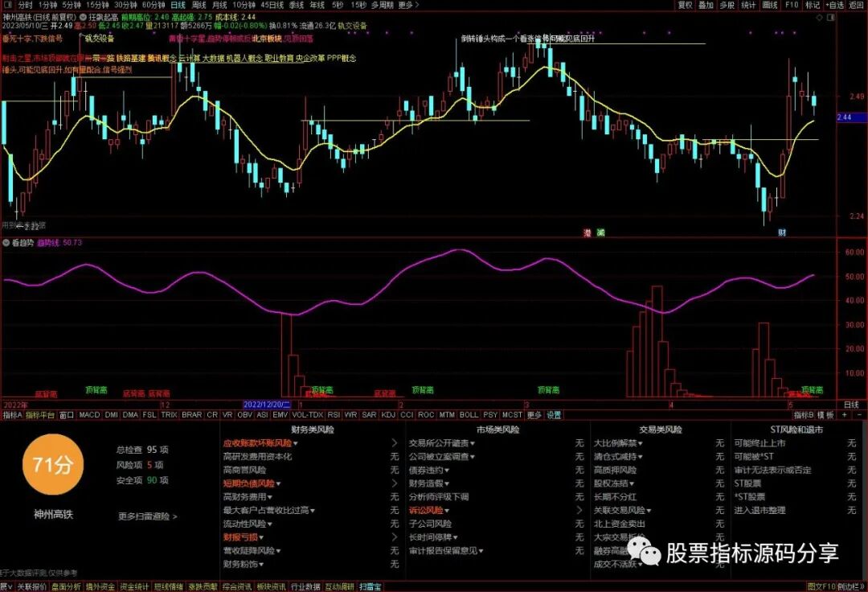Expand 大比例解禁 dropdown arrow
This screenshot has width=868, height=592.
(x=640, y=443)
